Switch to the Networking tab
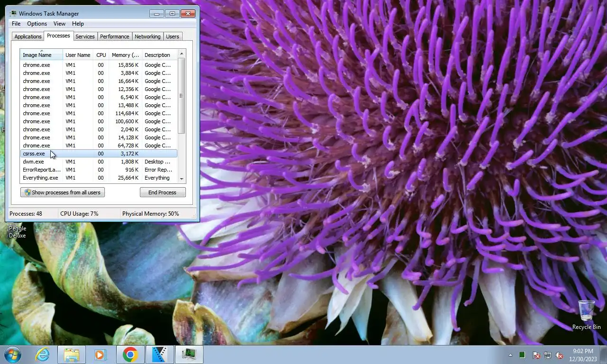607x364 pixels. coord(147,36)
